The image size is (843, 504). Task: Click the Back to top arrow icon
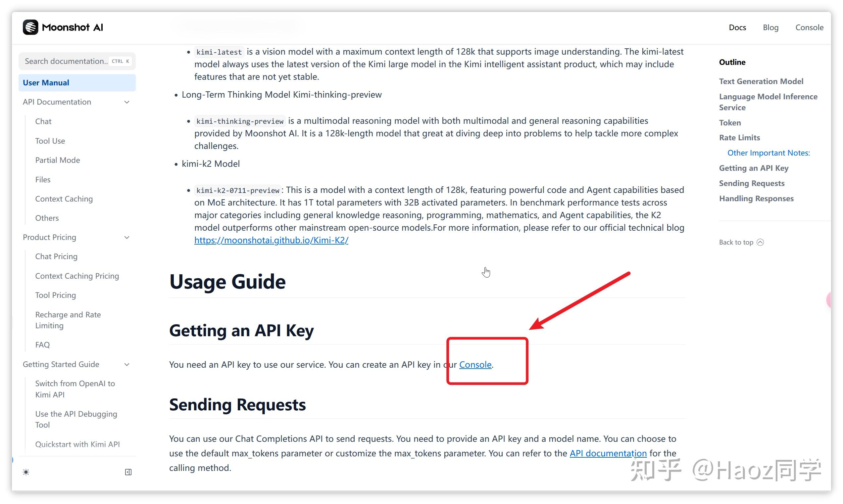point(761,242)
